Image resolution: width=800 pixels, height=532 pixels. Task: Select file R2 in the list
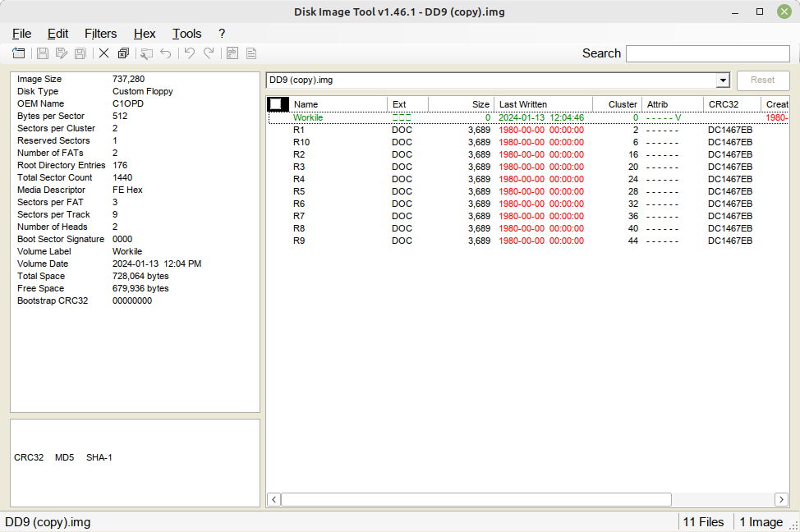click(528, 154)
